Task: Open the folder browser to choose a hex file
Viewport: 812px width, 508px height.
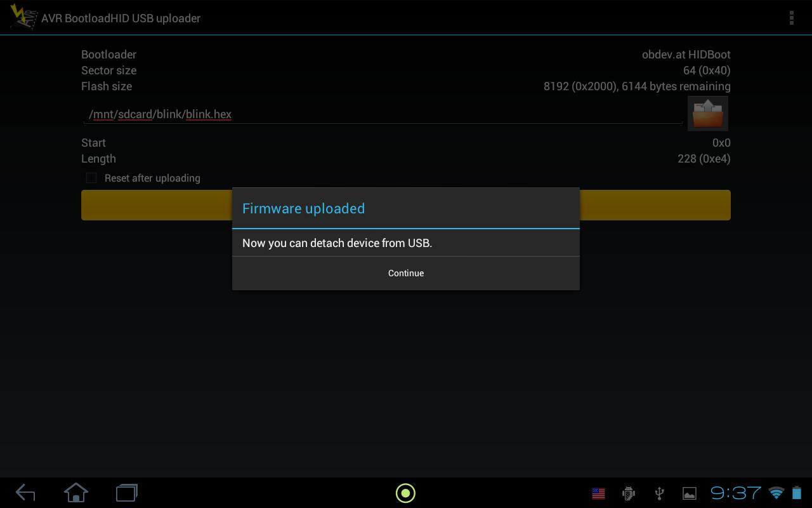Action: coord(707,113)
